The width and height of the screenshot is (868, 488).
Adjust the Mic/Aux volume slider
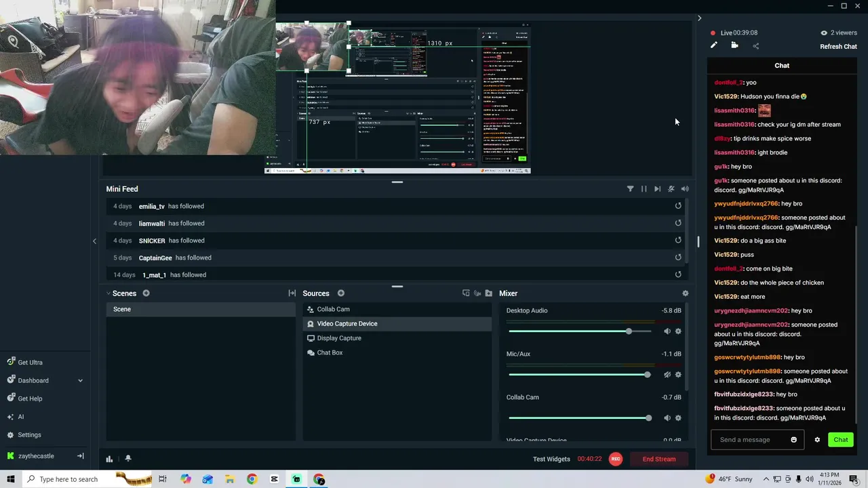click(x=580, y=375)
